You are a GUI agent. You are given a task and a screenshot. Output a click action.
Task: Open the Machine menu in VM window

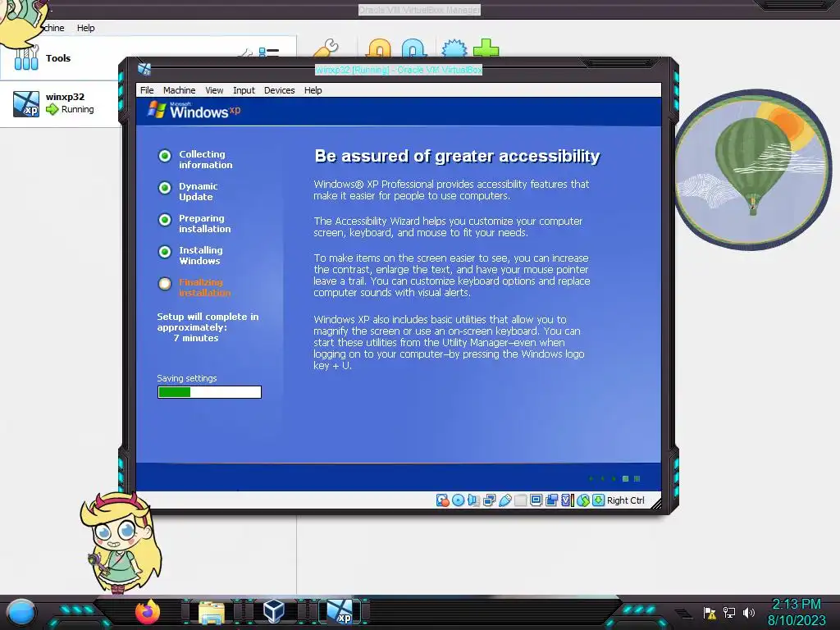[x=180, y=90]
